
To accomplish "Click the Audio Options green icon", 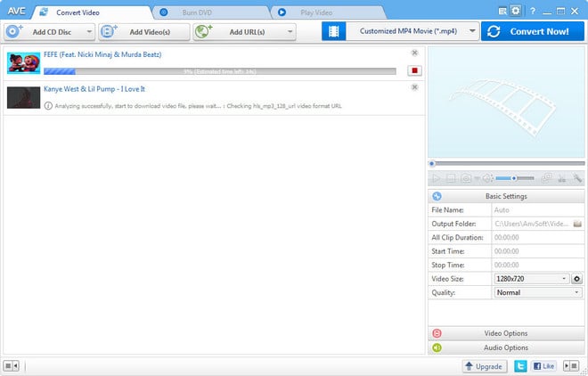I will click(437, 347).
